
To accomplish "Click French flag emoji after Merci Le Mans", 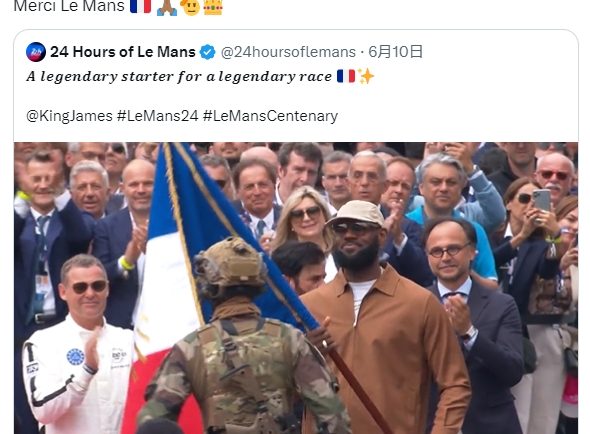I will coord(140,6).
